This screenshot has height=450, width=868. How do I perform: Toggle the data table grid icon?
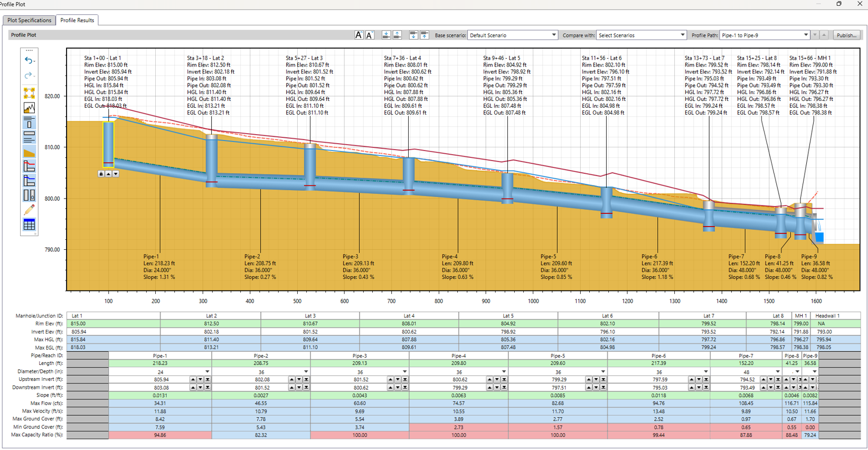pyautogui.click(x=29, y=224)
